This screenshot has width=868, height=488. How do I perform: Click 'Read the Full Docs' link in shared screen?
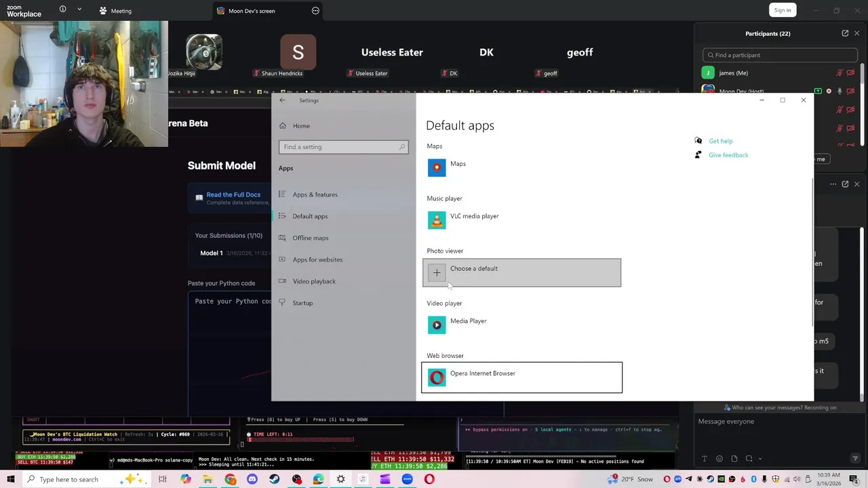coord(233,195)
